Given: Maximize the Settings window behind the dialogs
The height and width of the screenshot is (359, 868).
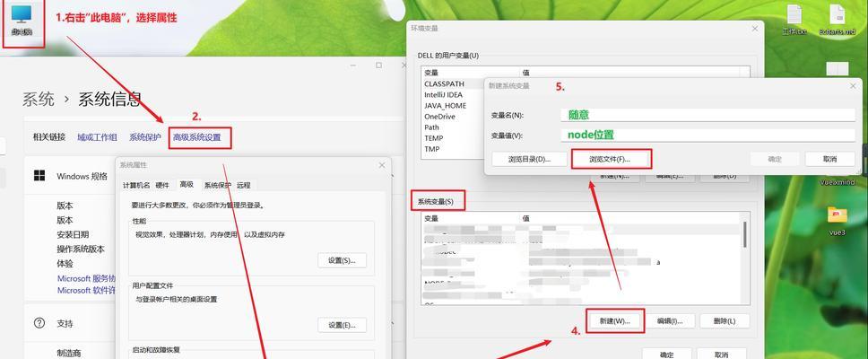Looking at the screenshot, I should (378, 66).
